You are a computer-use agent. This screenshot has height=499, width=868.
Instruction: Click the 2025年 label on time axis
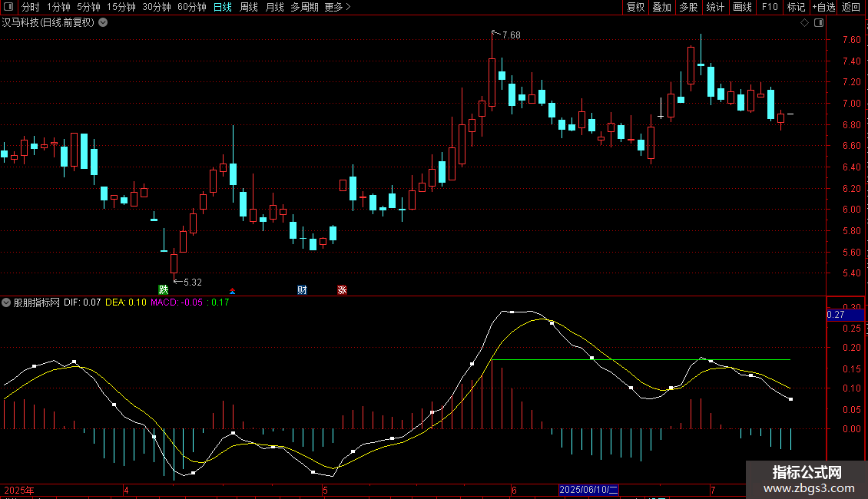19,491
